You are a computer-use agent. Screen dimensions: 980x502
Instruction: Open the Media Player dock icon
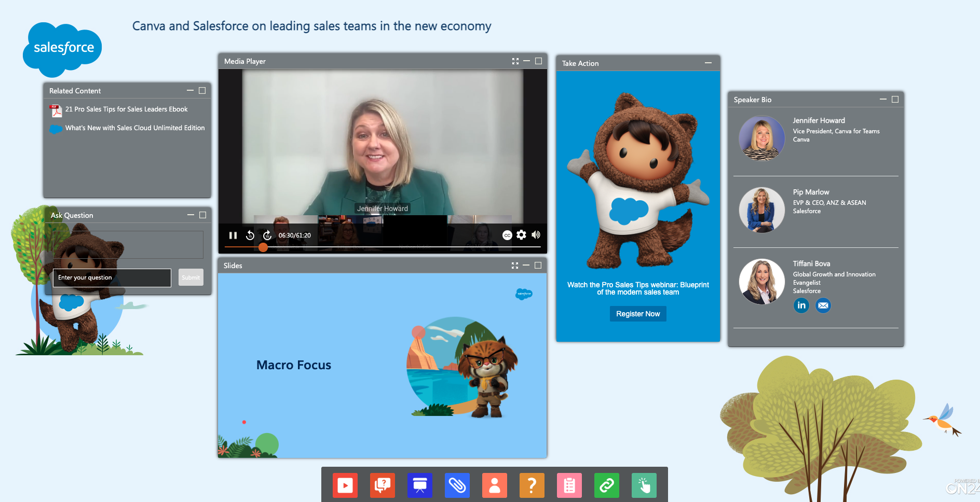345,485
